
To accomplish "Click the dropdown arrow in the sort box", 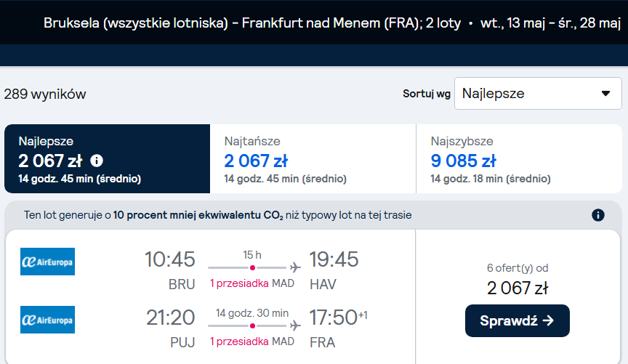I will click(x=605, y=93).
